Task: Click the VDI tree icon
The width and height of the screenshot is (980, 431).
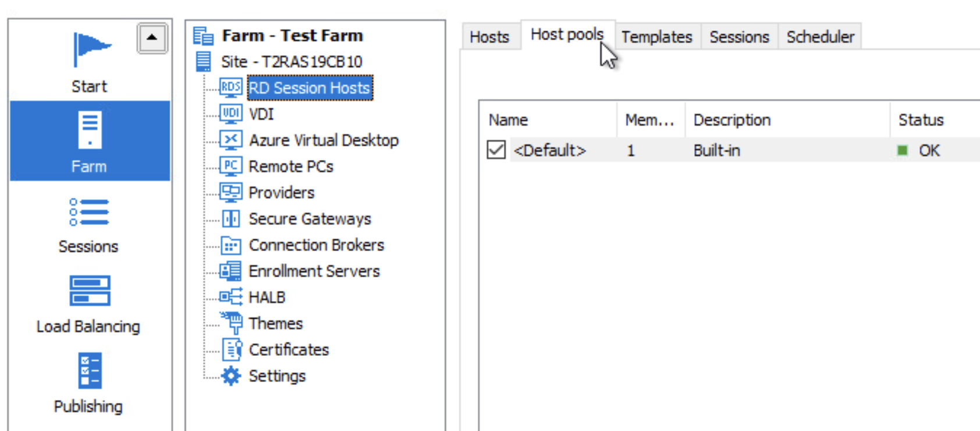Action: [x=230, y=114]
